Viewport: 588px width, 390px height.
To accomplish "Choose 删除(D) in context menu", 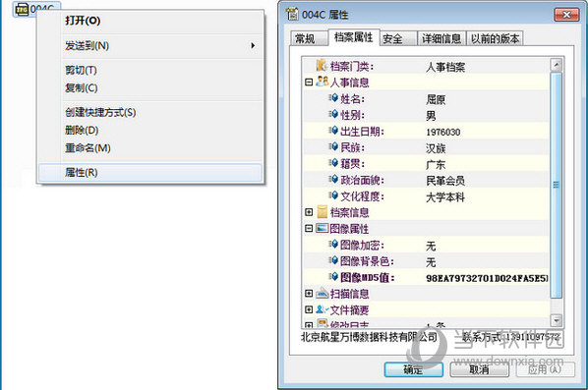I will click(150, 130).
